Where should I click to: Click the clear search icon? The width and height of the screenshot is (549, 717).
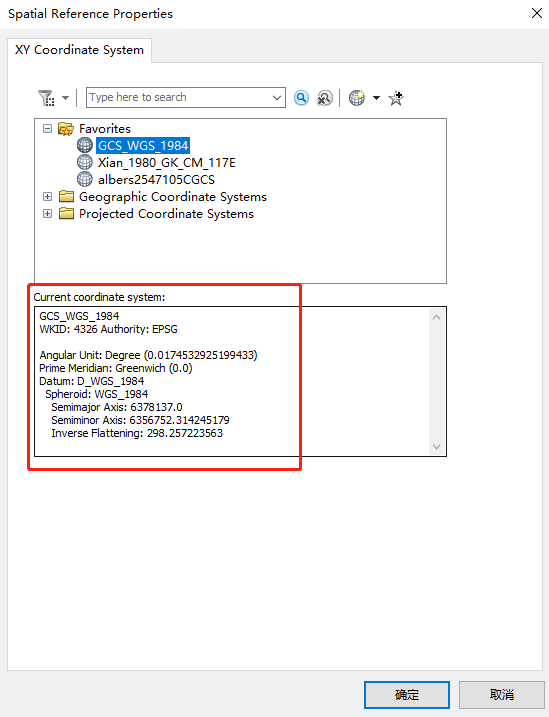[x=325, y=98]
